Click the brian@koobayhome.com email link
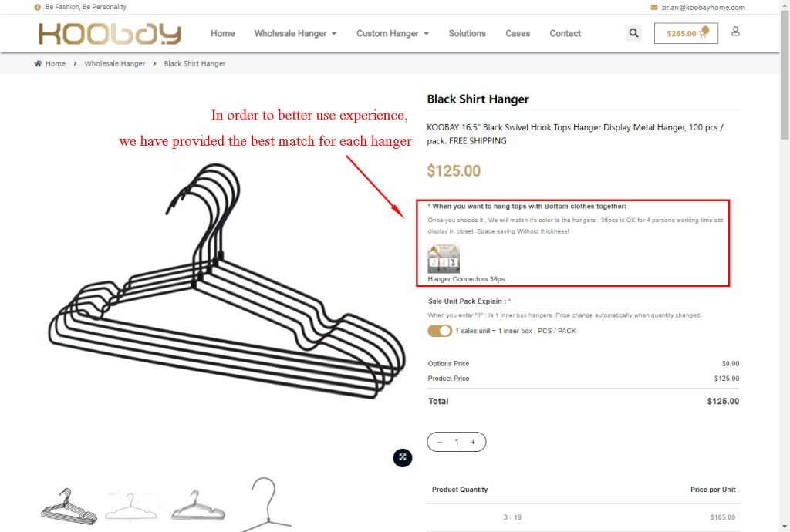 704,8
